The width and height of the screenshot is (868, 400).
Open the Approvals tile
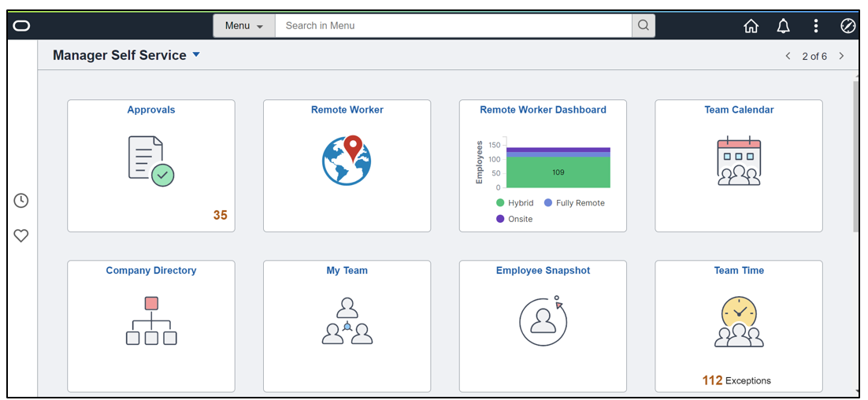[x=151, y=165]
